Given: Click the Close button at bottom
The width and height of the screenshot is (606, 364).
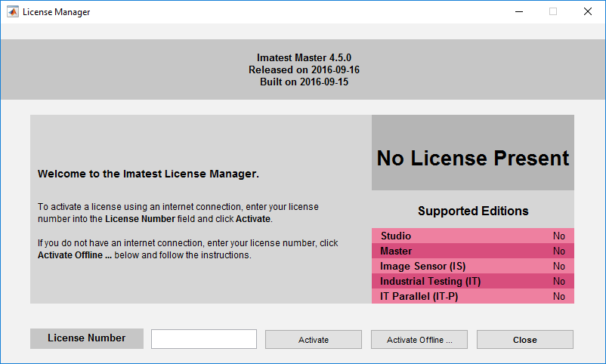Looking at the screenshot, I should (525, 339).
